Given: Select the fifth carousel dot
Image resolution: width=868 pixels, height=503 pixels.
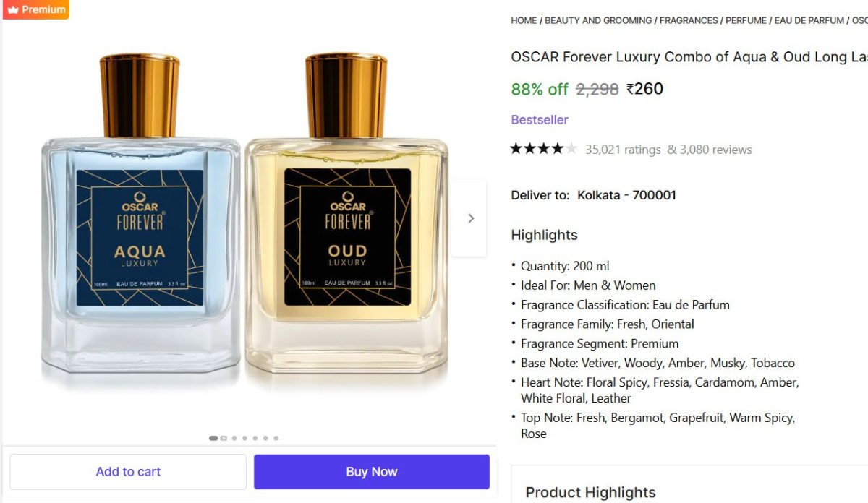Looking at the screenshot, I should pos(255,438).
